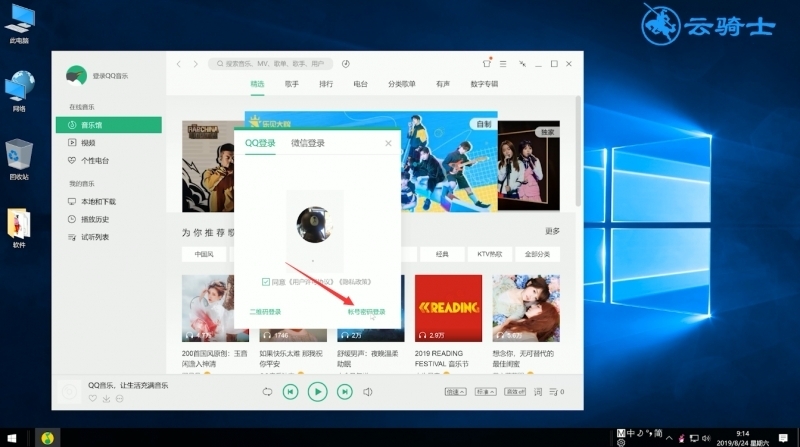Open the skin (shirt) icon
This screenshot has height=447, width=800.
(x=486, y=63)
